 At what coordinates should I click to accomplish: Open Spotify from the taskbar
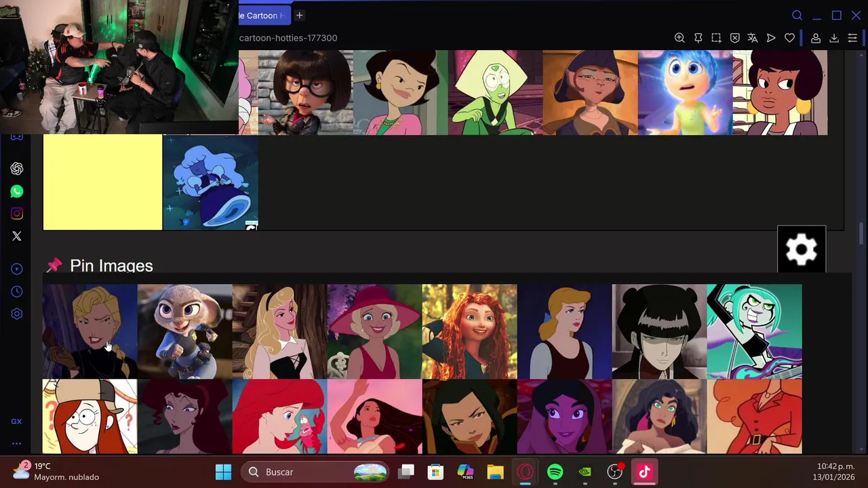[x=555, y=472]
